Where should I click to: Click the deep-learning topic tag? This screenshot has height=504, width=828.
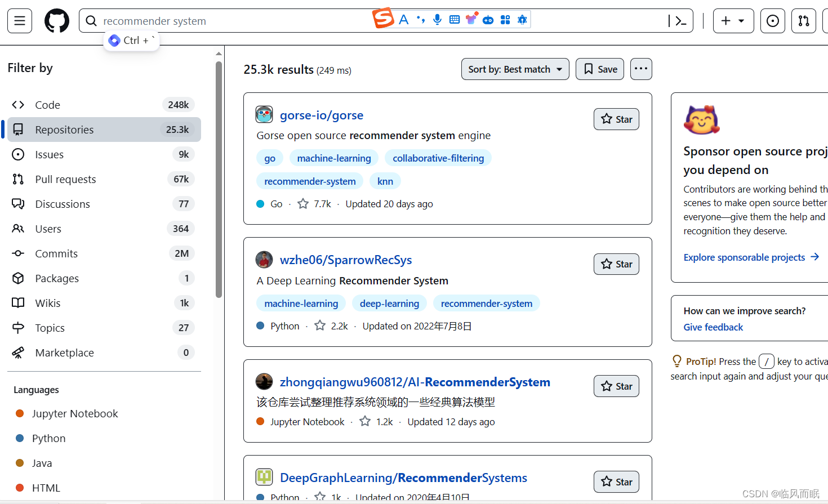(389, 304)
